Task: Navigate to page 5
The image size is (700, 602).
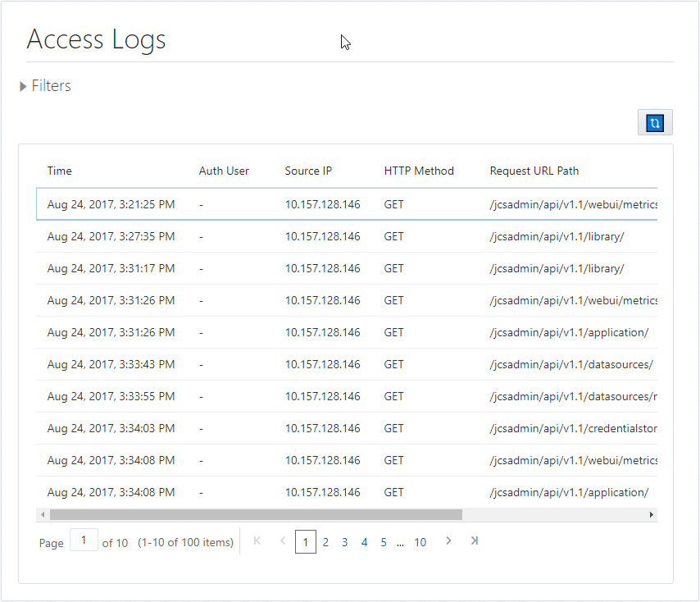Action: [x=383, y=542]
